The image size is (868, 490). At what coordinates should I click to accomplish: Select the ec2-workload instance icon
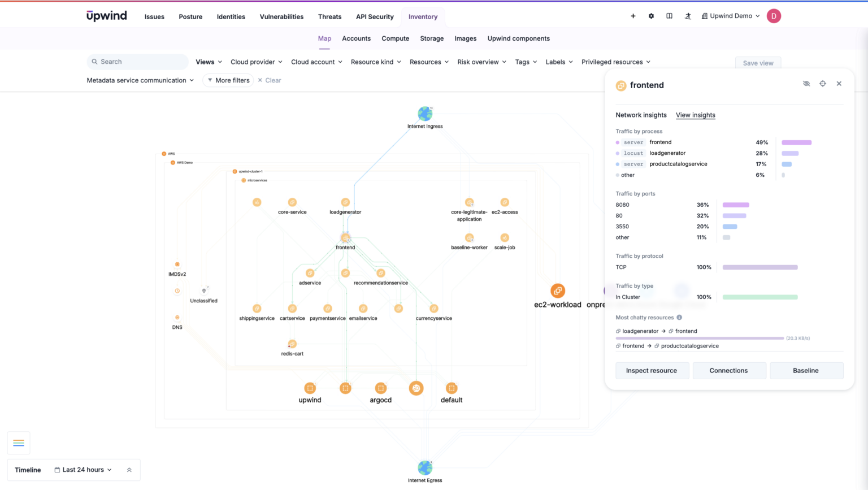click(x=558, y=290)
